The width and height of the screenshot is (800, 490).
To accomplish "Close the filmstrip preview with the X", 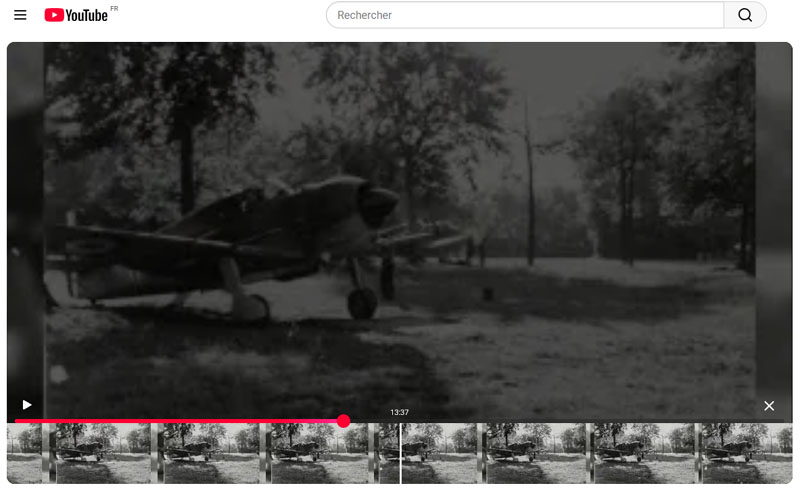I will point(769,406).
